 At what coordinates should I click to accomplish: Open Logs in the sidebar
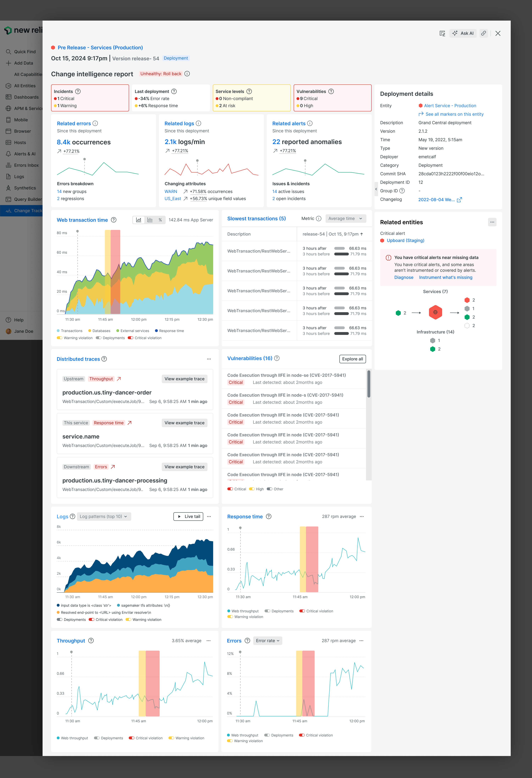pyautogui.click(x=19, y=177)
